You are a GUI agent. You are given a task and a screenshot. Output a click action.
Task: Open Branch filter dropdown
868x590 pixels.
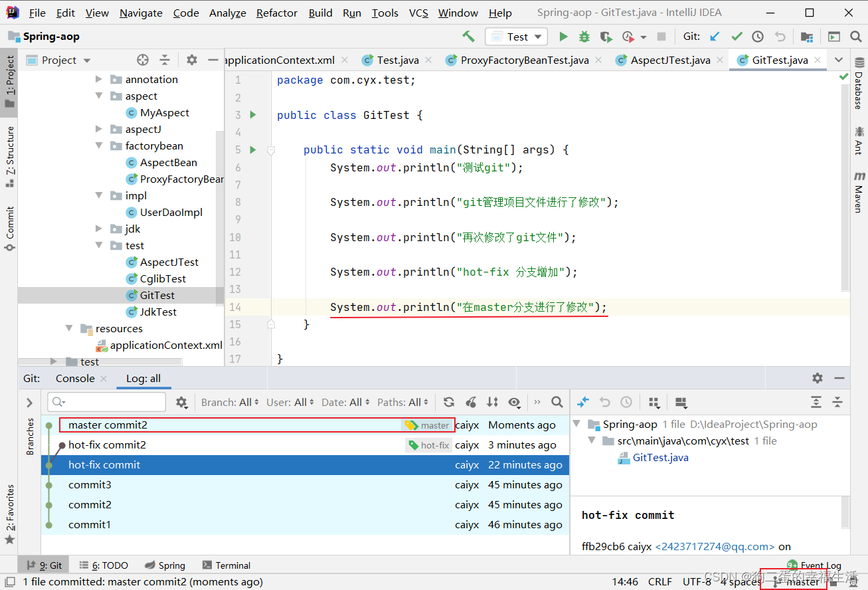230,402
